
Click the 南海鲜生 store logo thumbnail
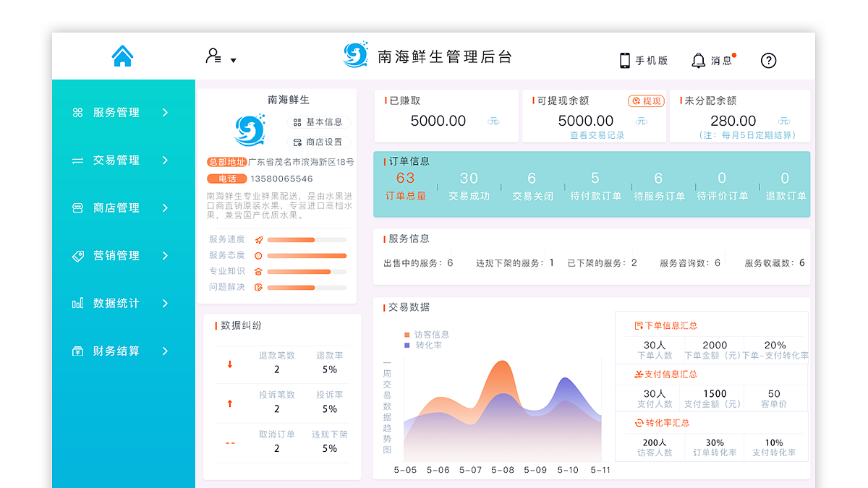249,129
